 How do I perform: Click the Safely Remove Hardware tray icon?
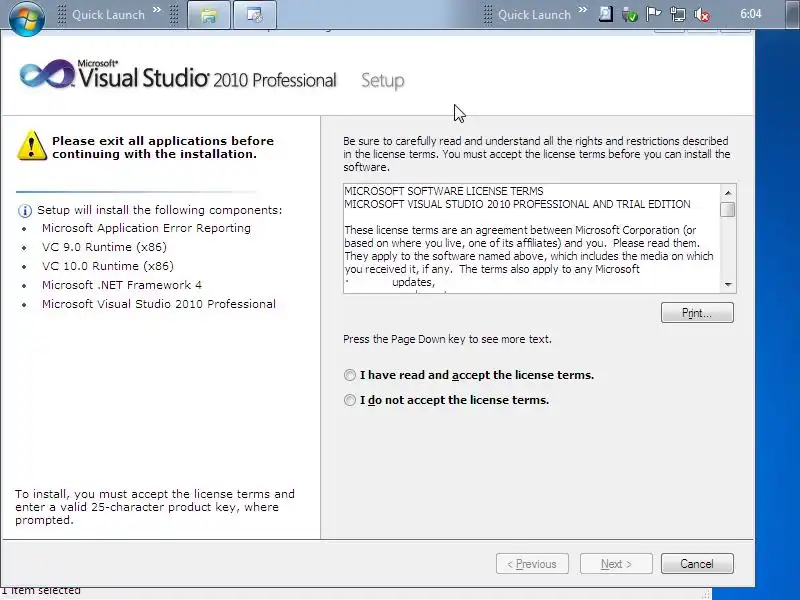(x=630, y=15)
